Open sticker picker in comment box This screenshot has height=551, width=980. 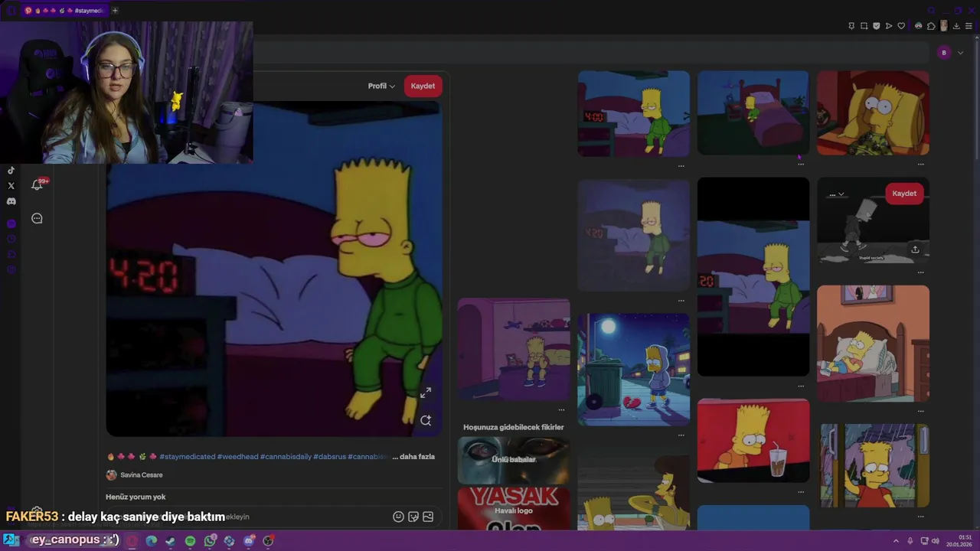point(413,517)
